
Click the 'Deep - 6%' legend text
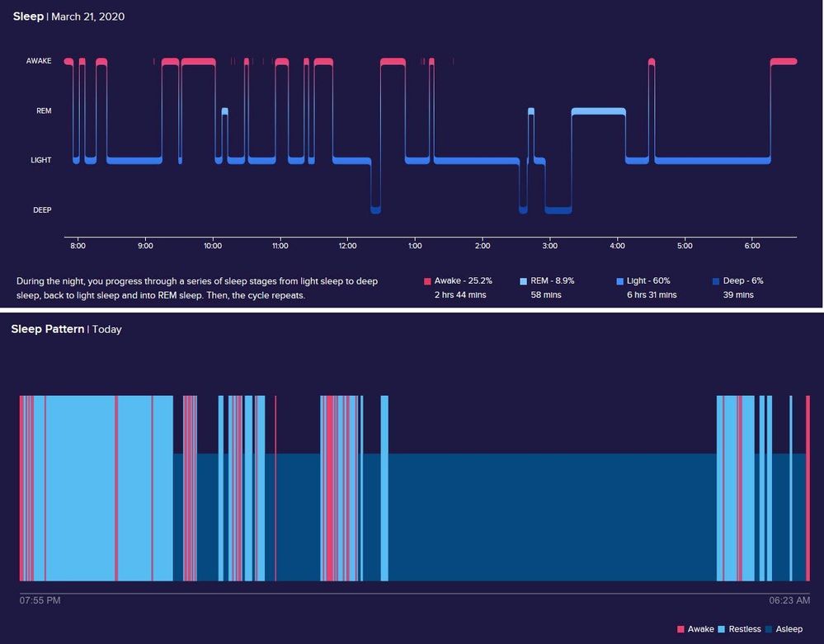pos(743,281)
